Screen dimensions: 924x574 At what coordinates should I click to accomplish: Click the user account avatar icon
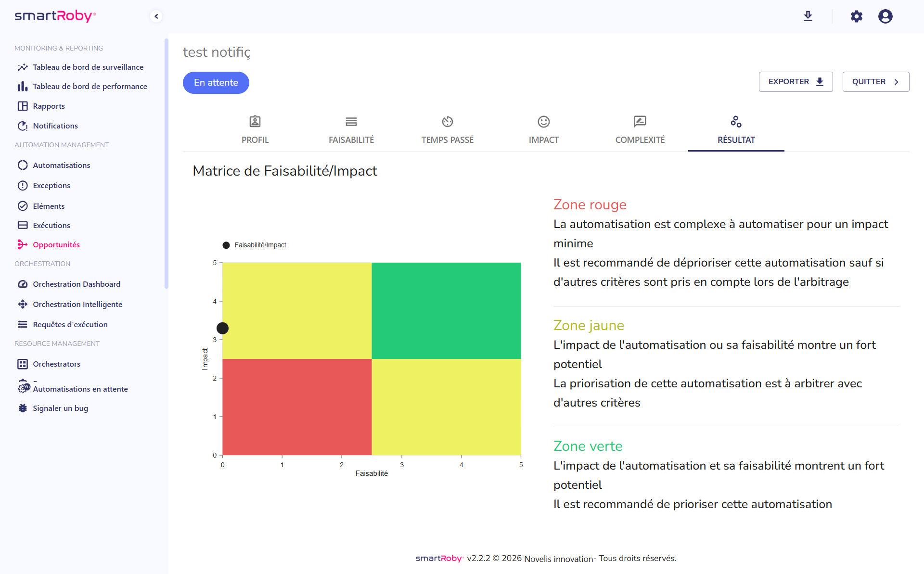(x=886, y=16)
